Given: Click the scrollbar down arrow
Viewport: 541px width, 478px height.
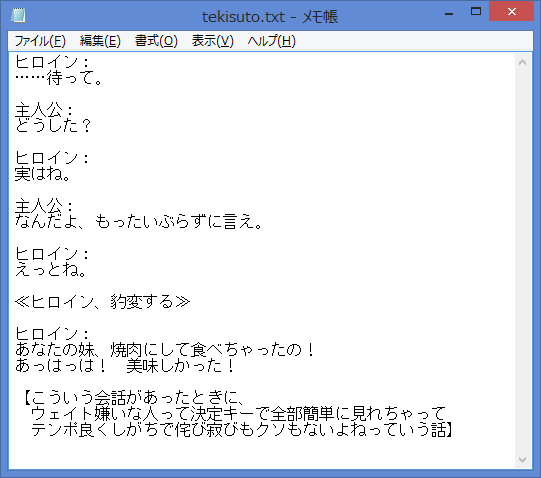Looking at the screenshot, I should point(522,460).
